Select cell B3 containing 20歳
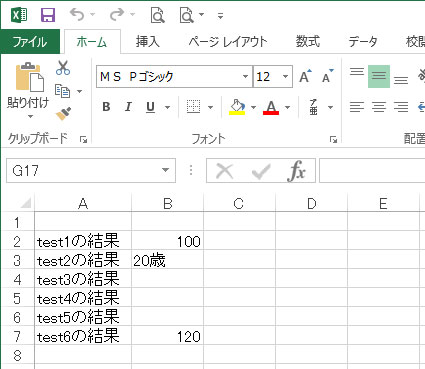The height and width of the screenshot is (369, 425). pos(167,260)
